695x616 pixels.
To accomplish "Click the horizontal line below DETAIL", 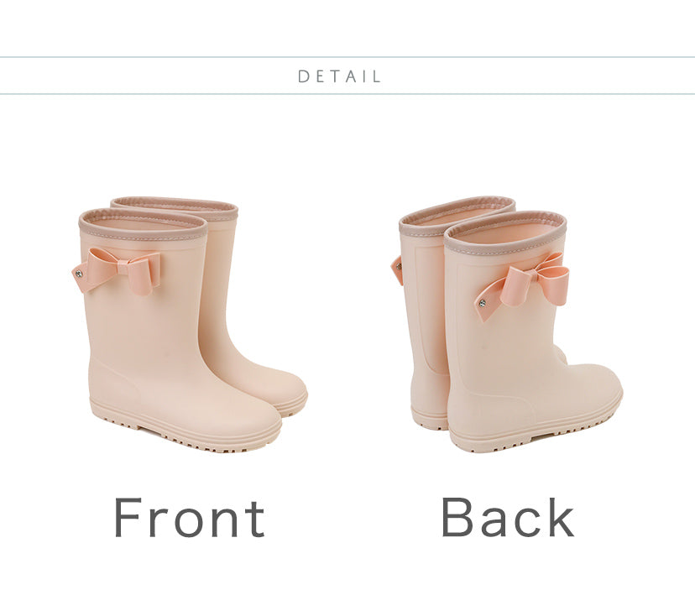I will pos(347,94).
